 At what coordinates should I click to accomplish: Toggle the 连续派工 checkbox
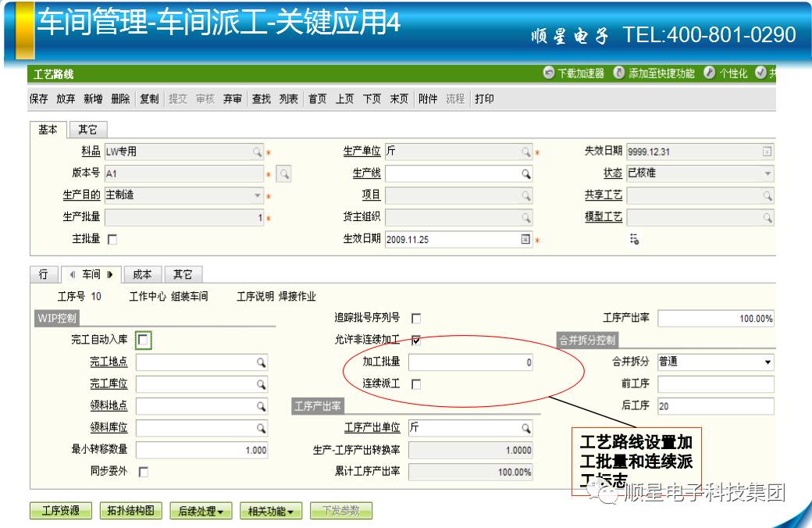point(416,384)
